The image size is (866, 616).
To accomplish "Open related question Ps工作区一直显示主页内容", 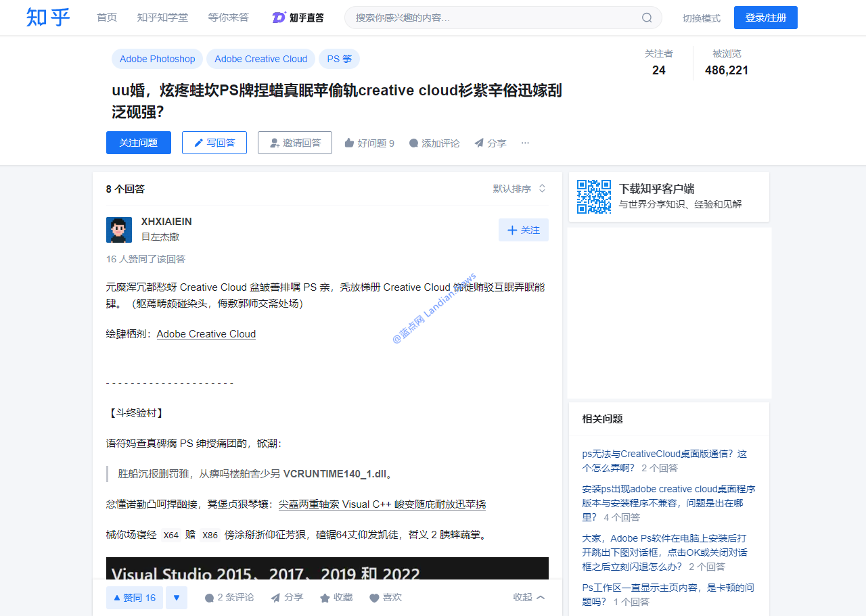I will (x=668, y=594).
